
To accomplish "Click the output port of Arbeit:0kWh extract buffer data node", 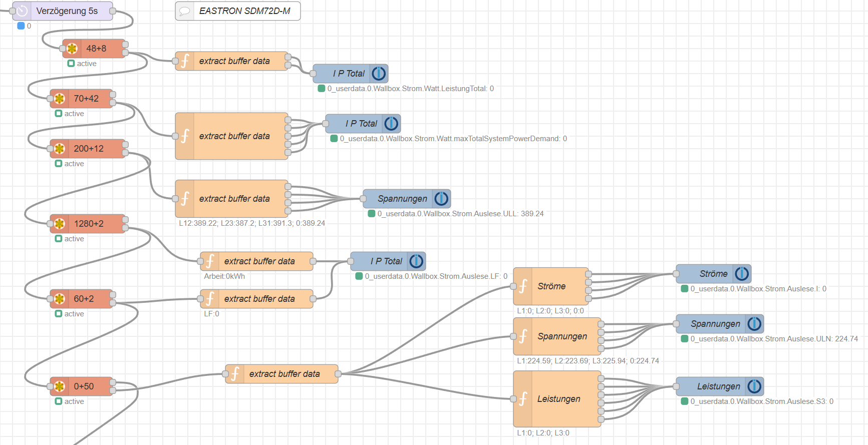I will pyautogui.click(x=313, y=261).
